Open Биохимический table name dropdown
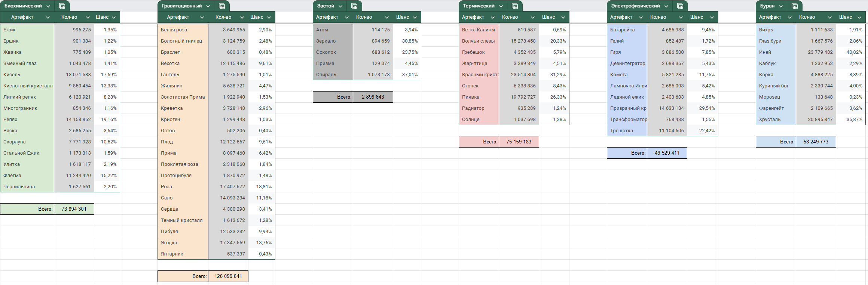868x285 pixels. [x=48, y=6]
